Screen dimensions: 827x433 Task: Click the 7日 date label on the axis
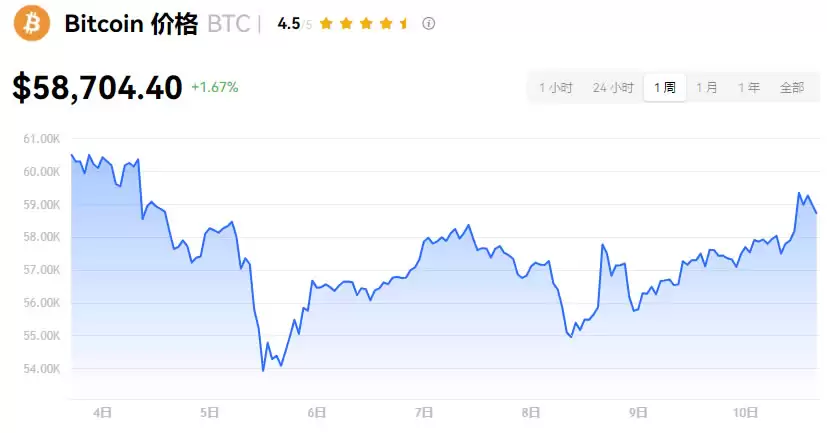[423, 412]
